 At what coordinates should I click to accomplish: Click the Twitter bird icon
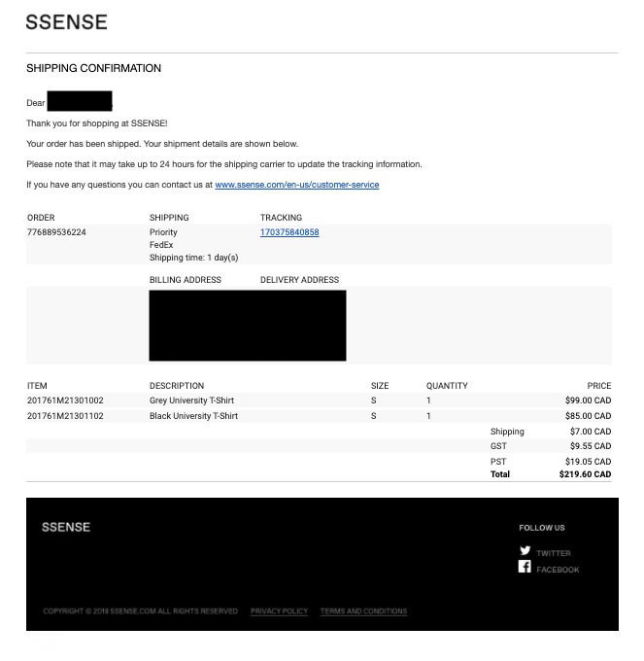[x=525, y=551]
